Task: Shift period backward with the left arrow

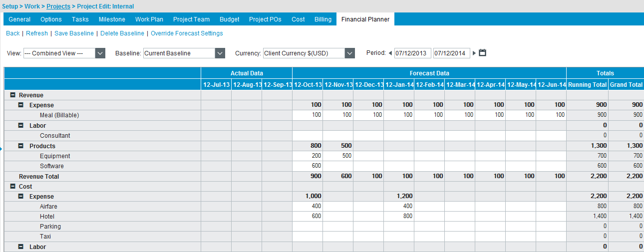Action: 390,53
